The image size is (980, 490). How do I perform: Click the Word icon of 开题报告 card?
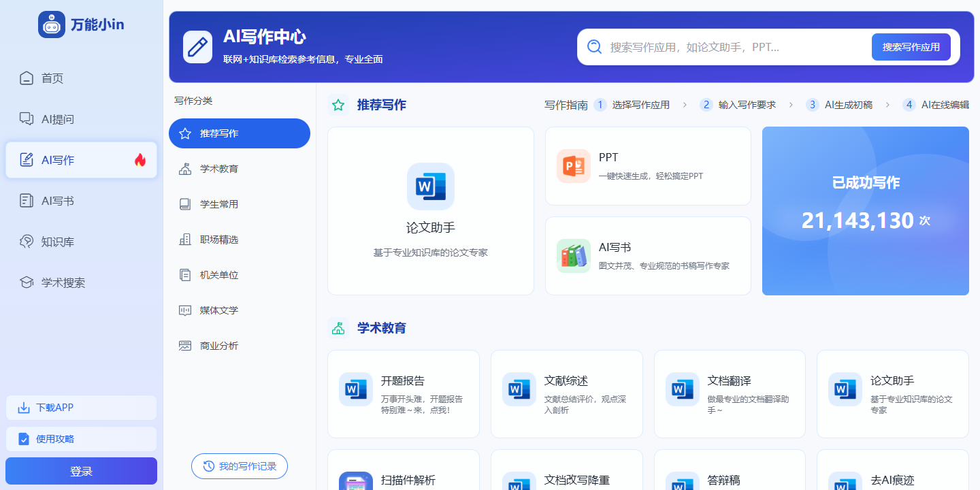[356, 389]
